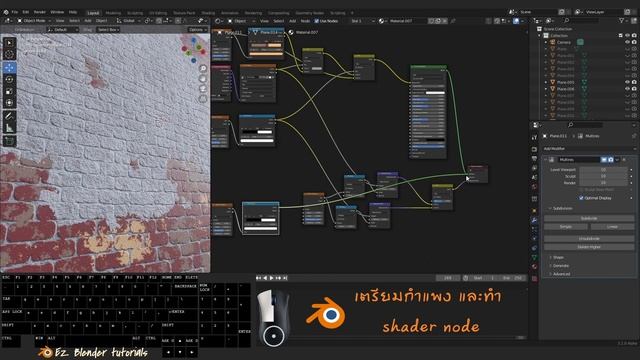Image resolution: width=640 pixels, height=360 pixels.
Task: Choose the Measure tool
Action: [x=9, y=128]
